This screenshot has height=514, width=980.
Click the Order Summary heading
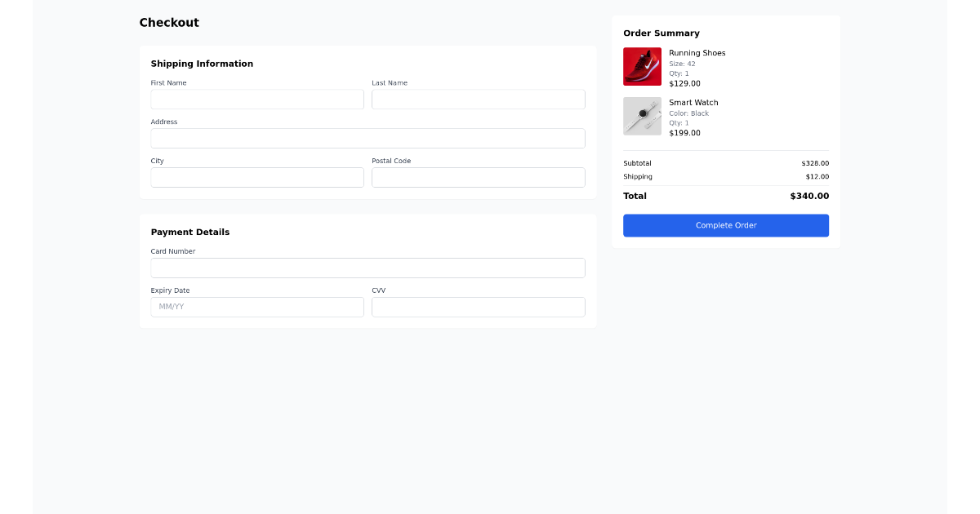click(661, 33)
